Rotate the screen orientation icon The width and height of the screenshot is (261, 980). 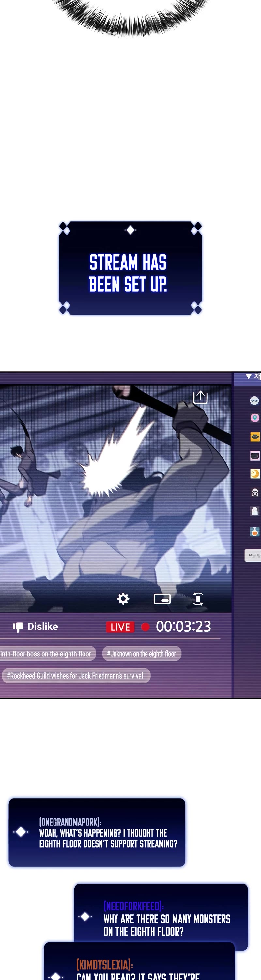198,598
